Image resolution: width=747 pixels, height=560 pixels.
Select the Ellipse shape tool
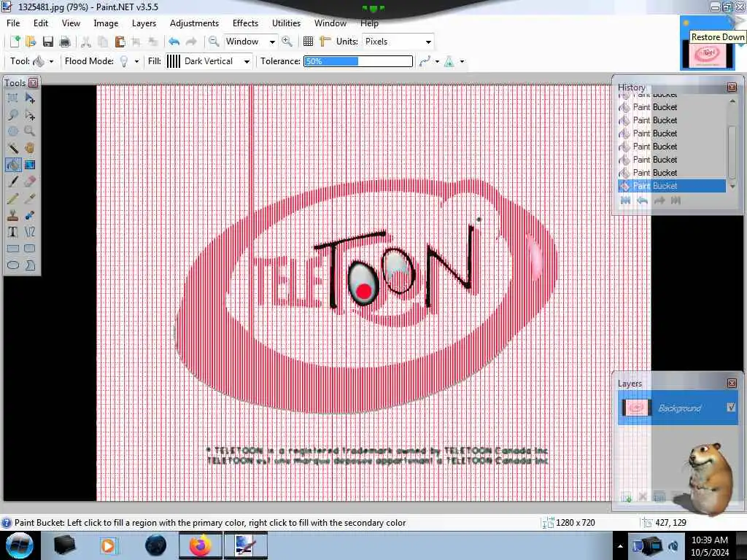point(13,265)
